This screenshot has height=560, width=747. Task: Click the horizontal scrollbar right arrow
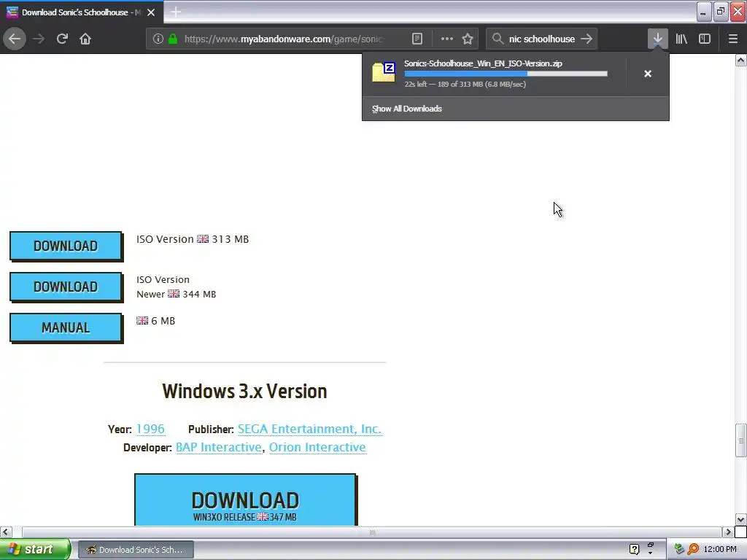(x=728, y=532)
